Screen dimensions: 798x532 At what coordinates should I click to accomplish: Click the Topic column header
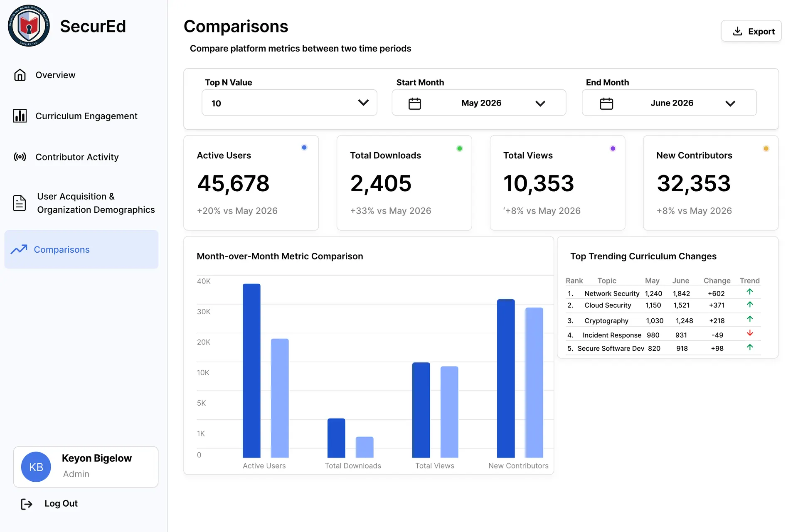pyautogui.click(x=607, y=281)
